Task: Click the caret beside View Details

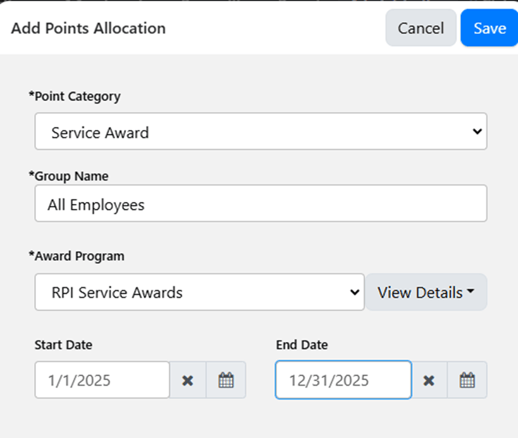Action: [471, 291]
